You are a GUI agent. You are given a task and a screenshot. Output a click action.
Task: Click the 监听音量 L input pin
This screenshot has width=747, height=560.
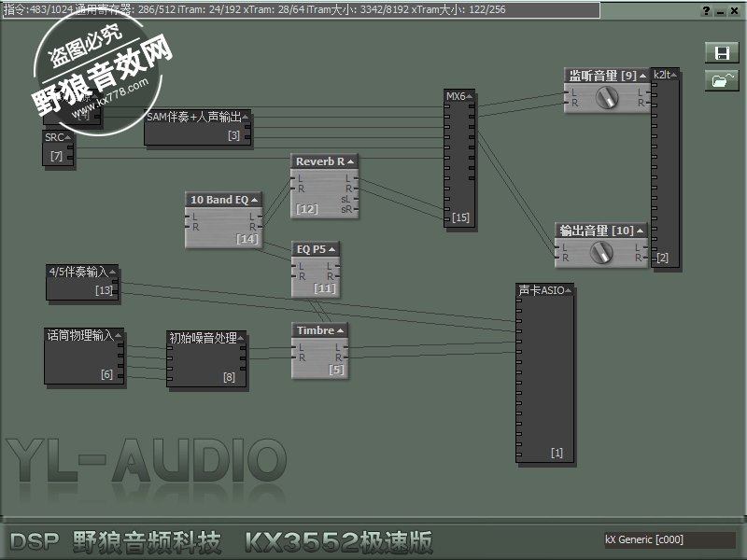point(567,92)
